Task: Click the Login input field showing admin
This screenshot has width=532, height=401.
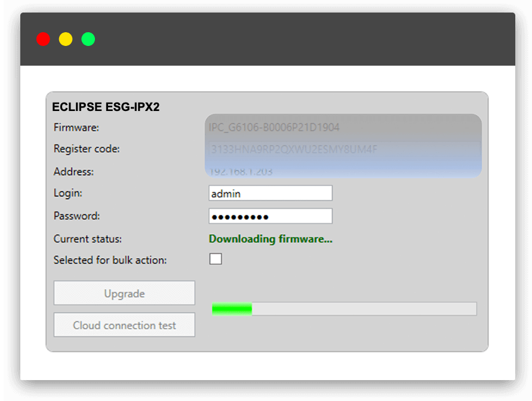Action: click(x=270, y=193)
